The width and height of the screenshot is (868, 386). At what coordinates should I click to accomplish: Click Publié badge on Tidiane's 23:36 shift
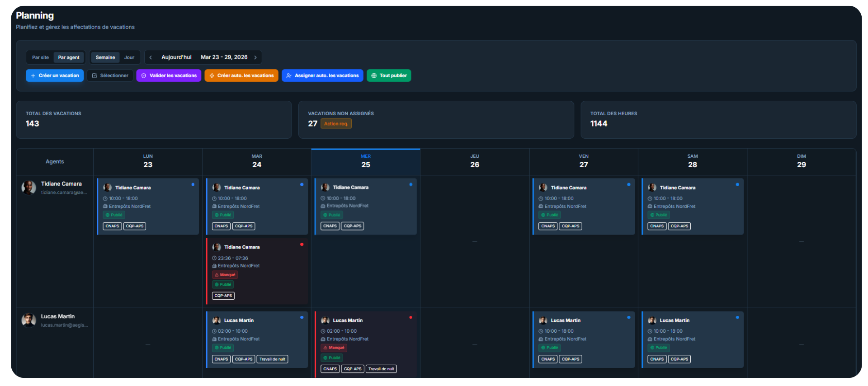223,285
